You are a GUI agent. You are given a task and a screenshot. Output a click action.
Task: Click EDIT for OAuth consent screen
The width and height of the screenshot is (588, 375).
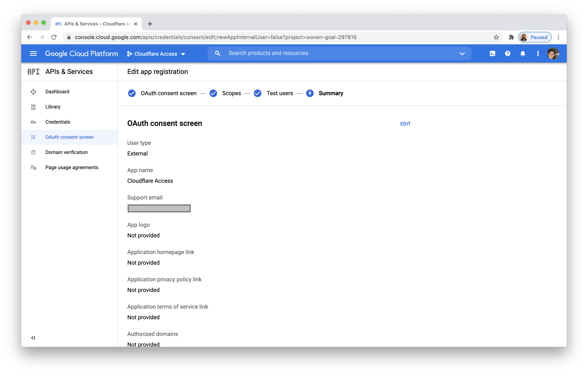tap(405, 124)
